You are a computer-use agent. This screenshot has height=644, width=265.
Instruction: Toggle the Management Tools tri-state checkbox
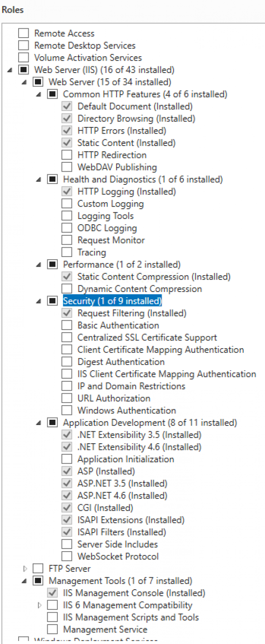[x=38, y=581]
